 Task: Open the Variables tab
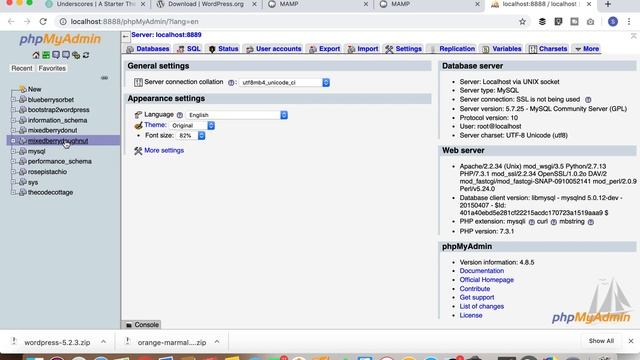[x=502, y=49]
